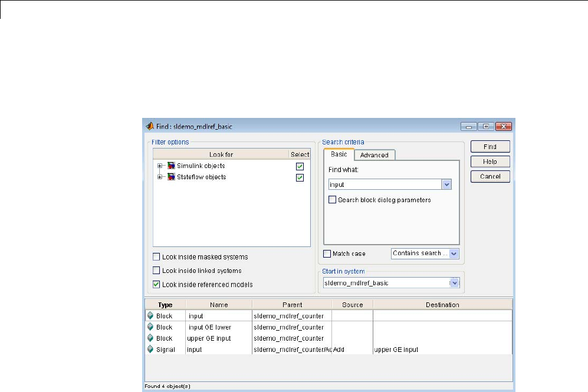Click block icon in 'input GE lower' row
This screenshot has width=588, height=392.
pyautogui.click(x=150, y=327)
